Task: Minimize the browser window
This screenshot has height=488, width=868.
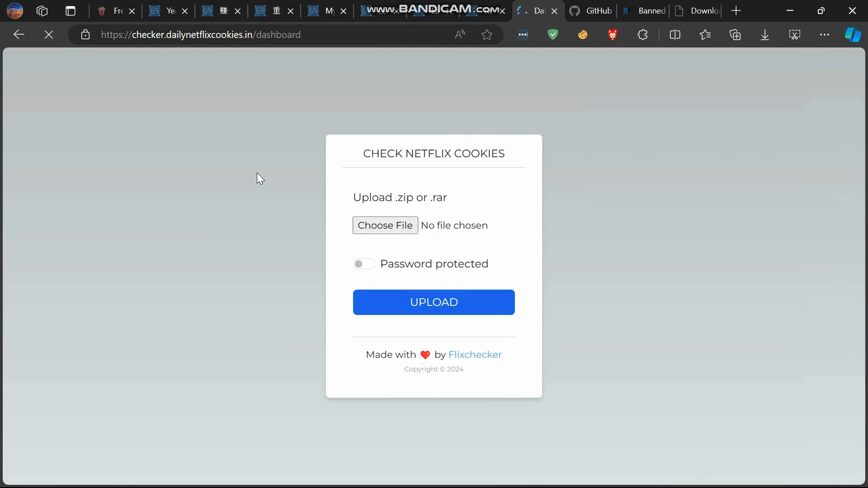Action: 790,11
